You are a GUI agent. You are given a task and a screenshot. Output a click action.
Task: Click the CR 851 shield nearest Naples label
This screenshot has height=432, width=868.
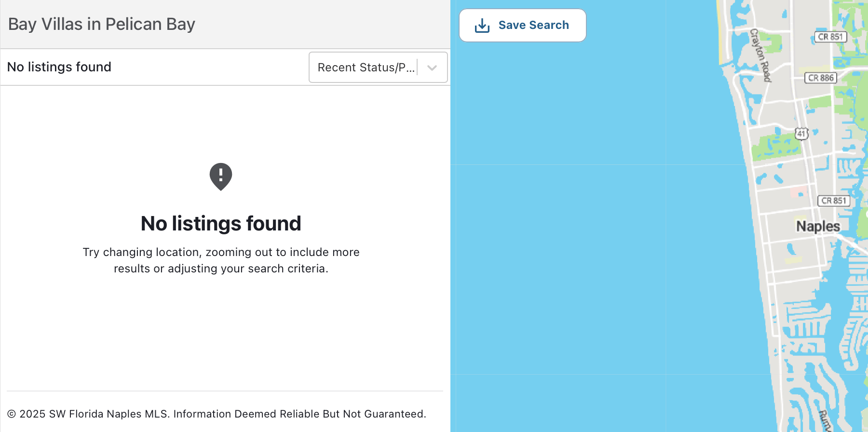(833, 201)
